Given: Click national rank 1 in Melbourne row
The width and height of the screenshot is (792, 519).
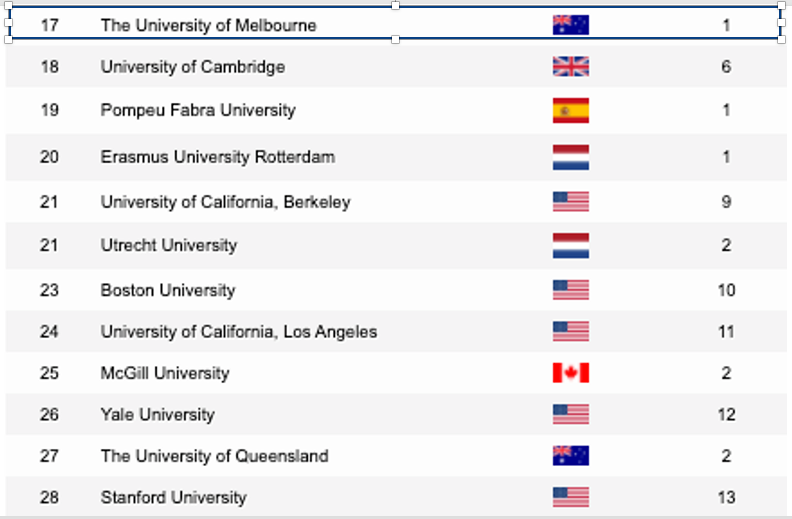Looking at the screenshot, I should point(726,25).
